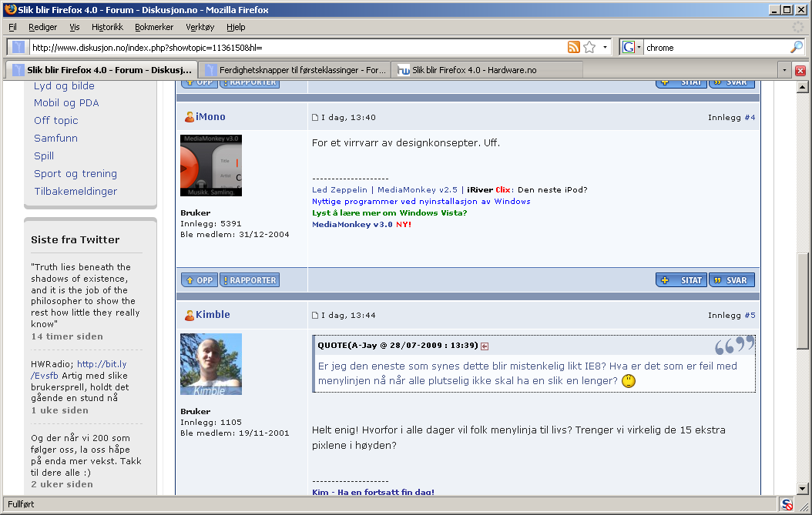Open the MediaMonkey v3.0 NY! link
The width and height of the screenshot is (812, 515).
pyautogui.click(x=361, y=225)
